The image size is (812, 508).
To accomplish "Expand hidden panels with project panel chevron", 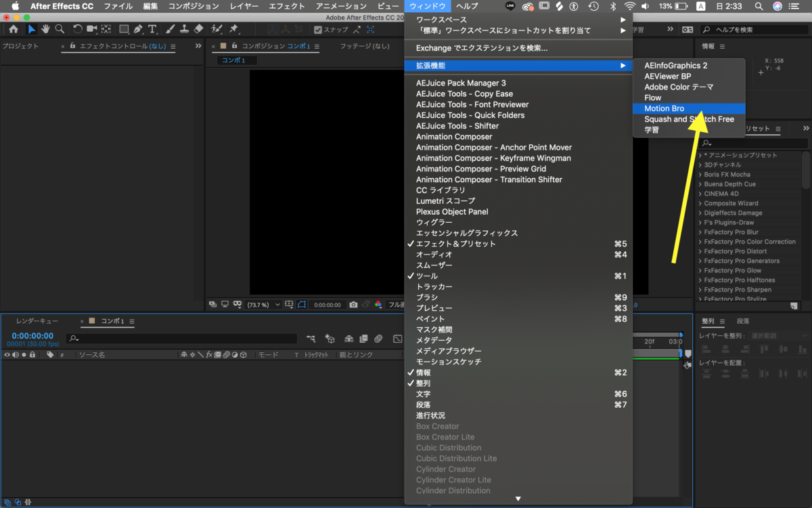I will pos(198,47).
